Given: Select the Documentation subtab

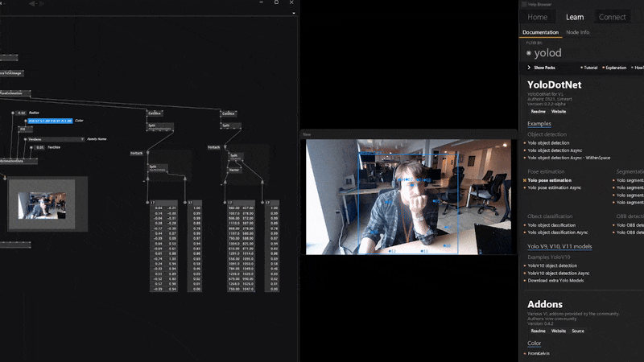Looking at the screenshot, I should tap(540, 32).
